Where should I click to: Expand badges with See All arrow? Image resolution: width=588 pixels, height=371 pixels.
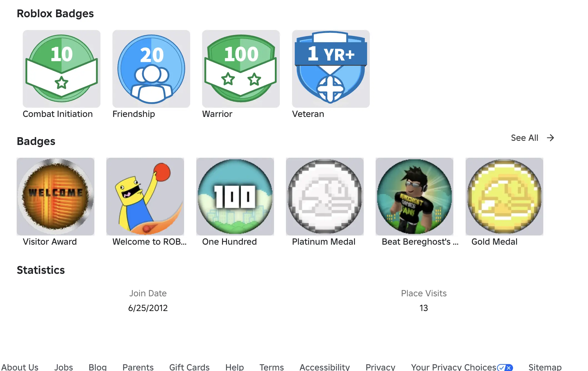550,138
